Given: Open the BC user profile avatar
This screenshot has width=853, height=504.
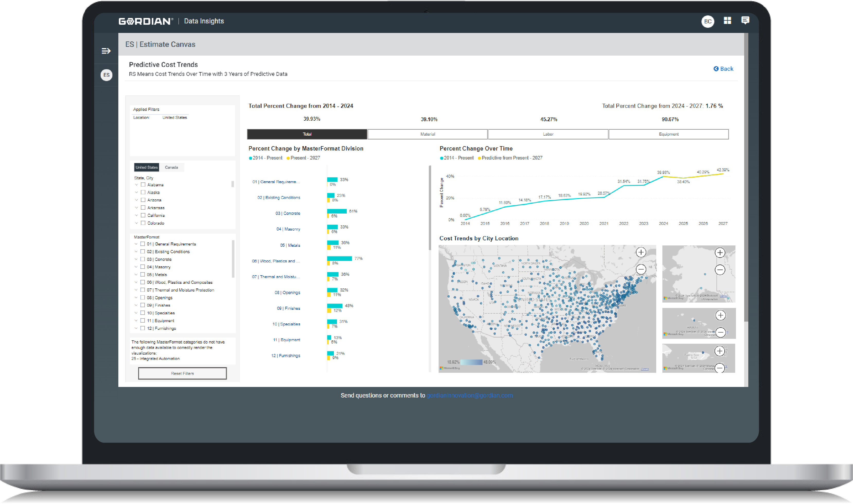Looking at the screenshot, I should pos(707,21).
